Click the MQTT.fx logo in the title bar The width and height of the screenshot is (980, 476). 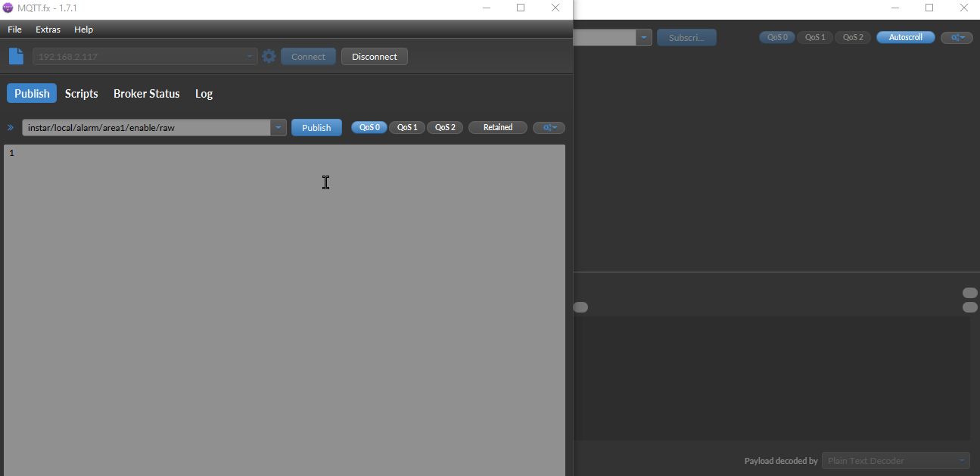(x=8, y=8)
